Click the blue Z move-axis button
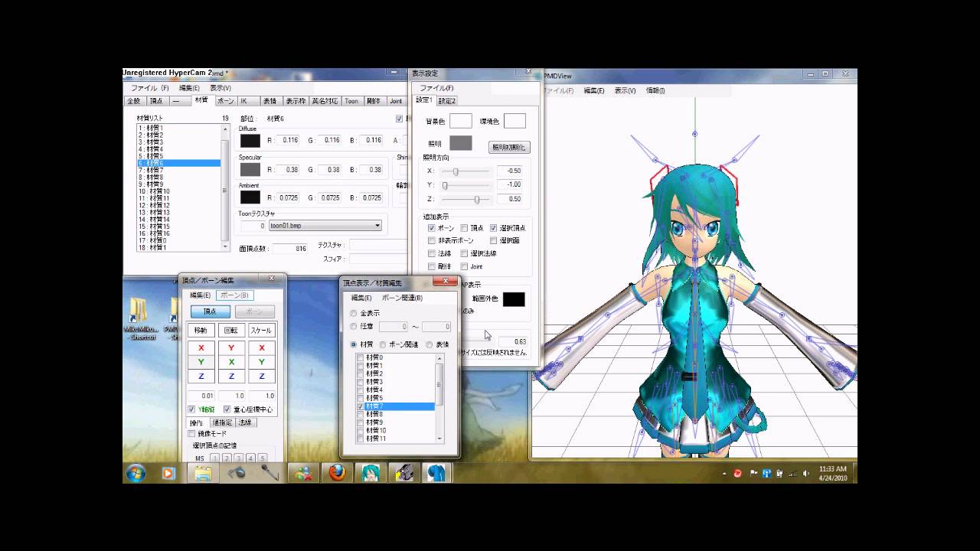The image size is (980, 551). click(201, 377)
